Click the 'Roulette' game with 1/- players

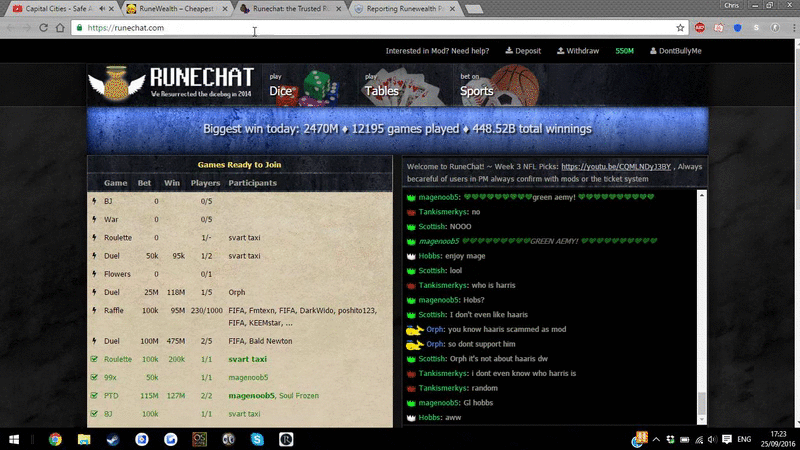point(240,238)
